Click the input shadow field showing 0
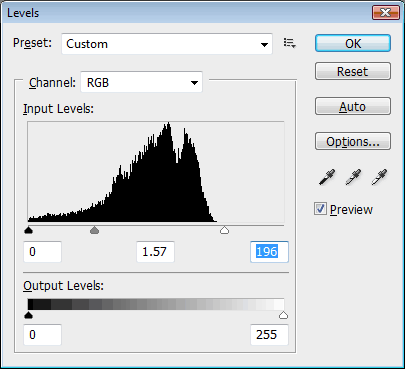The width and height of the screenshot is (405, 369). 42,252
